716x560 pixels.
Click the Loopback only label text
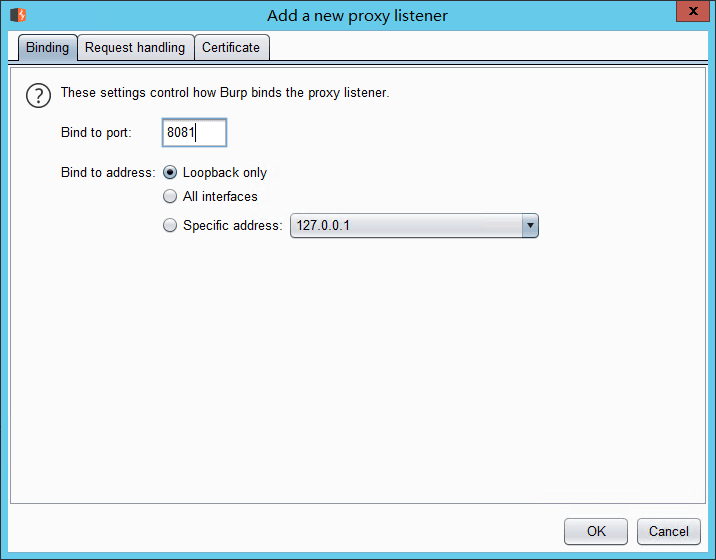pos(225,173)
